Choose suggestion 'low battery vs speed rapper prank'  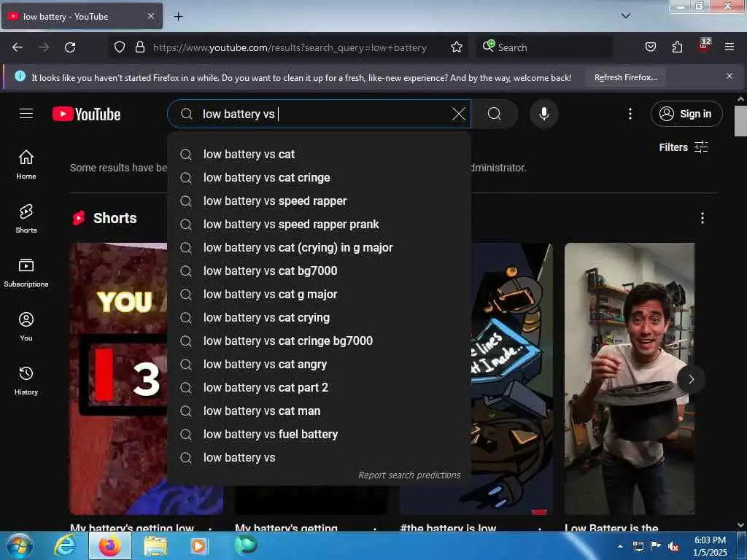(x=319, y=225)
